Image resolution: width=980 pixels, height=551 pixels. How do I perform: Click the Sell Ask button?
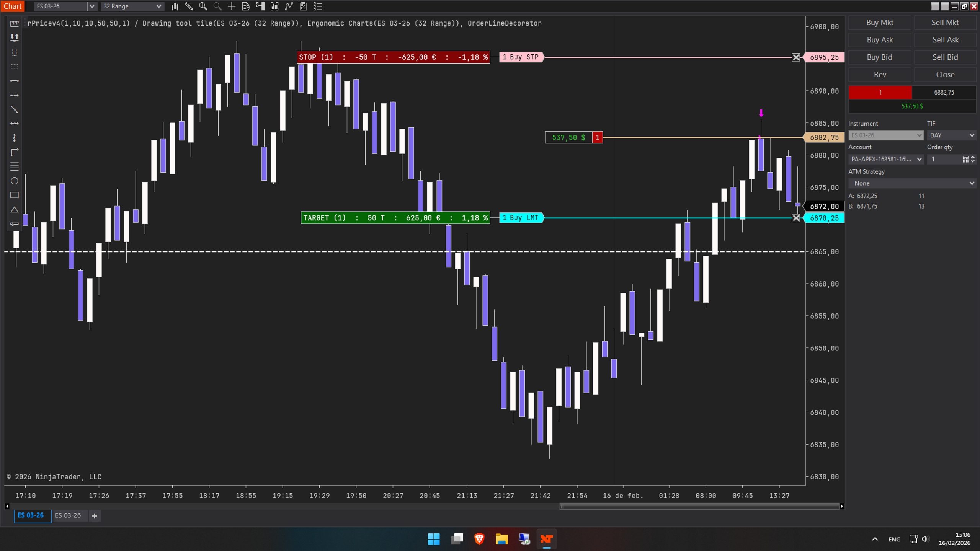945,40
